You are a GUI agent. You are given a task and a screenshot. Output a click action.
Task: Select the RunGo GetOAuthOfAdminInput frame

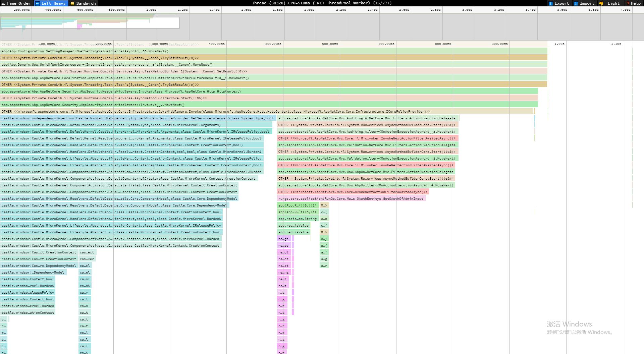352,198
